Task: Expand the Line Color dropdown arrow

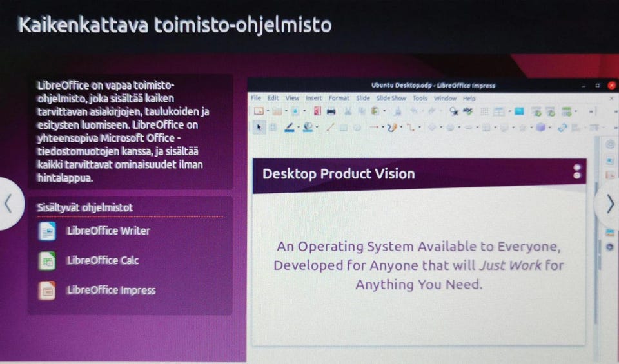Action: pyautogui.click(x=298, y=128)
